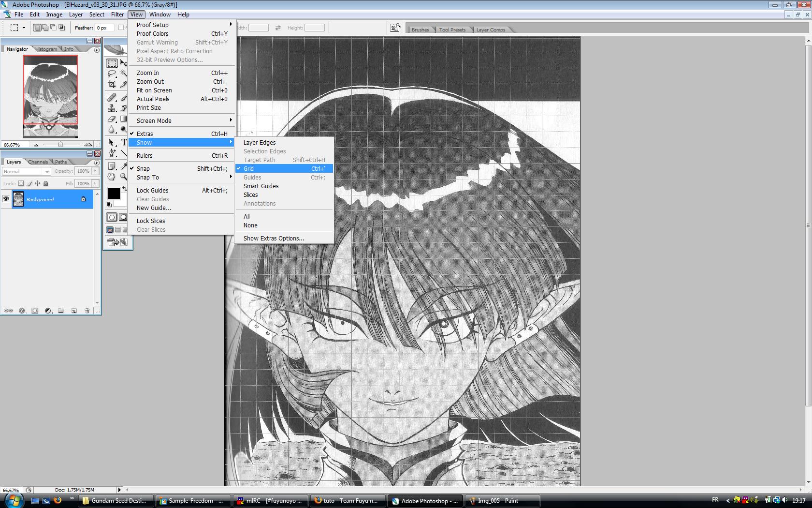812x508 pixels.
Task: Select the Pen tool in toolbox
Action: [112, 153]
